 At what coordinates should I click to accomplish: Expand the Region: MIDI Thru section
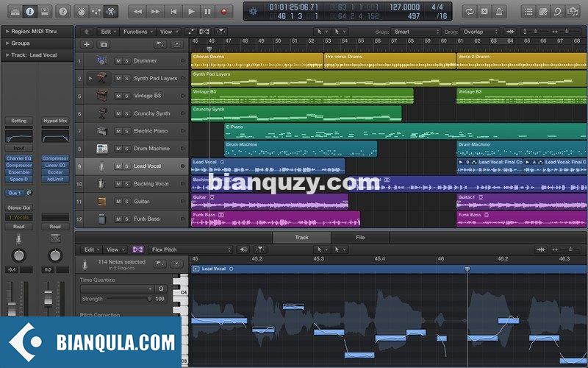(7, 32)
